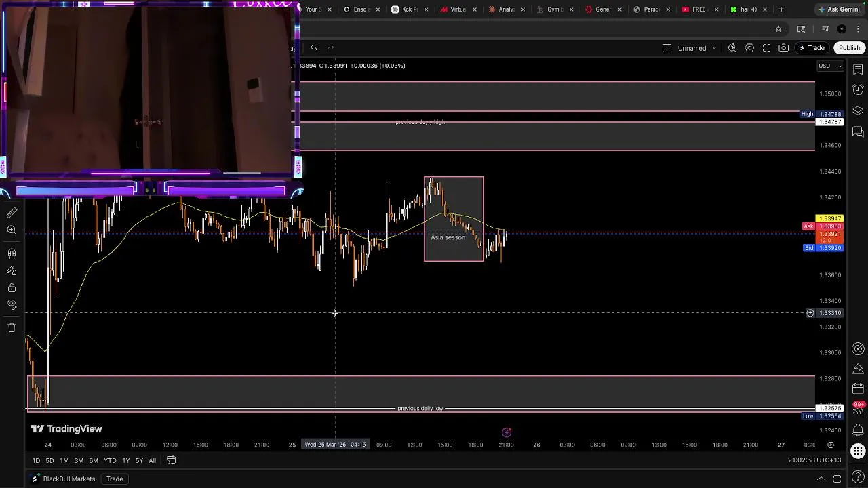The width and height of the screenshot is (868, 488).
Task: Activate the zoom in tool
Action: click(12, 230)
